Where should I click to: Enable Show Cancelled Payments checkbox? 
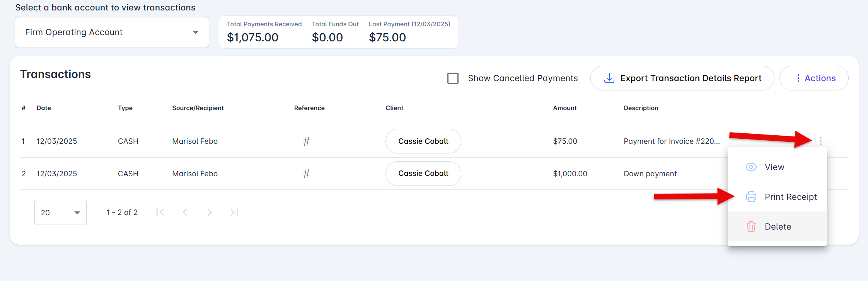point(453,78)
